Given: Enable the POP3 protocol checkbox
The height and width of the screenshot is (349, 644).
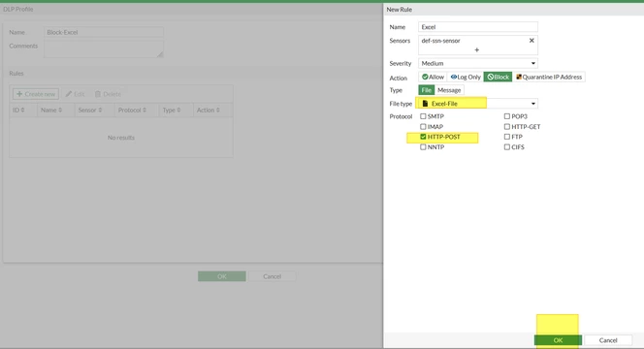Looking at the screenshot, I should click(x=507, y=116).
